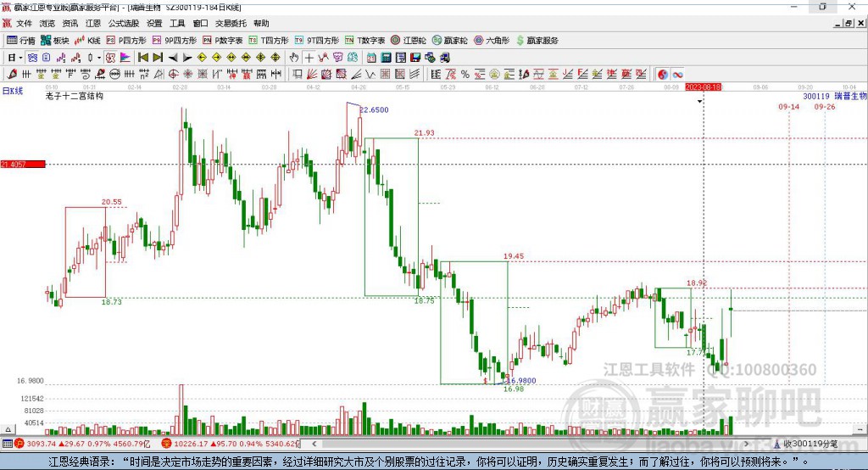The width and height of the screenshot is (868, 470).
Task: Jump to first bar icon
Action: coord(143,58)
